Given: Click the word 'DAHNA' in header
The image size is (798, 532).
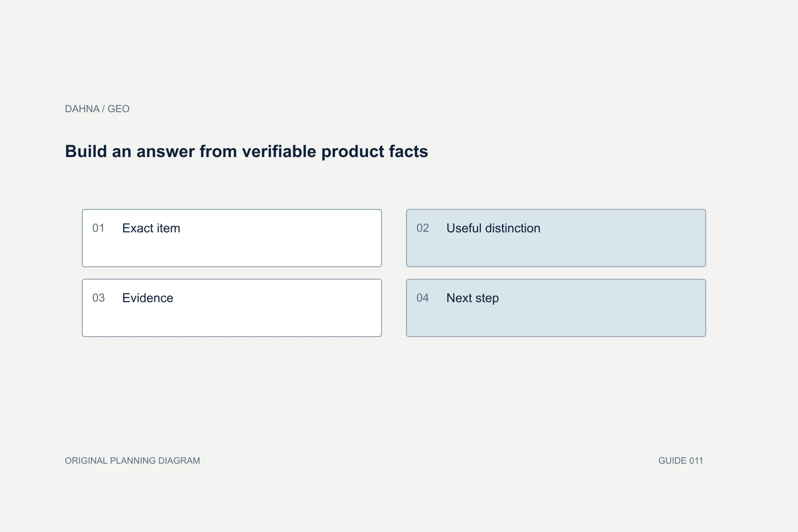Looking at the screenshot, I should click(x=82, y=109).
